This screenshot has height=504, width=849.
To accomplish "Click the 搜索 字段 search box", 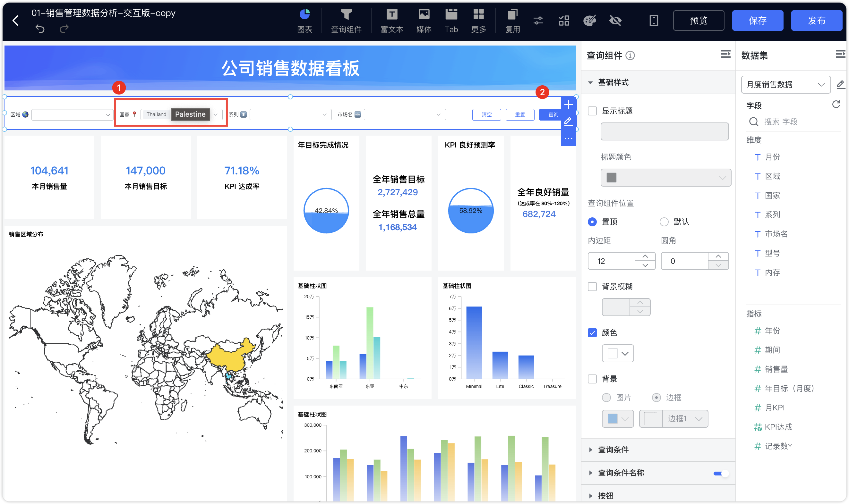I will click(x=793, y=122).
